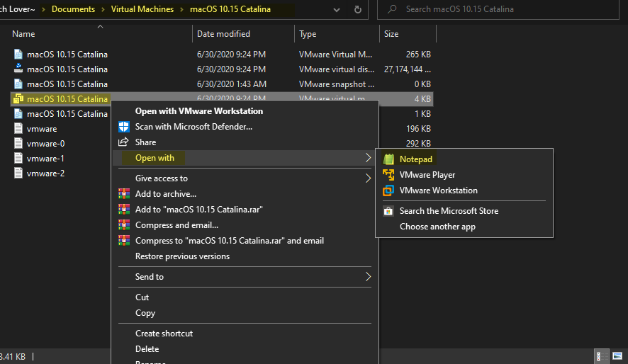The height and width of the screenshot is (364, 628).
Task: Expand the Send to submenu arrow
Action: pyautogui.click(x=368, y=277)
